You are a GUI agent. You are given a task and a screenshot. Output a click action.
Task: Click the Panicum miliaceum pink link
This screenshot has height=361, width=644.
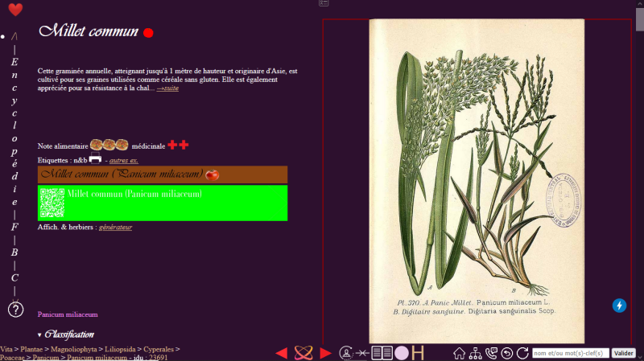[x=68, y=314]
